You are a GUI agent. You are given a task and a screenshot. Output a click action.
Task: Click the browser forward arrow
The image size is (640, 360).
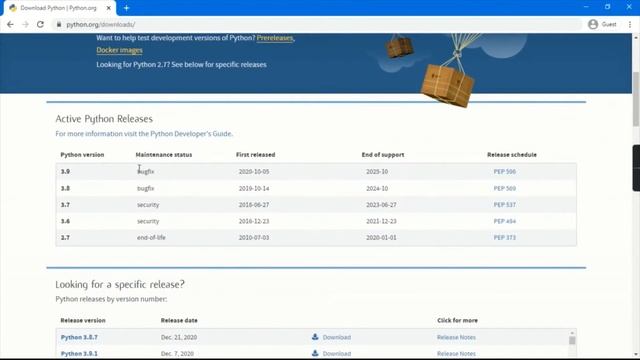click(x=25, y=24)
